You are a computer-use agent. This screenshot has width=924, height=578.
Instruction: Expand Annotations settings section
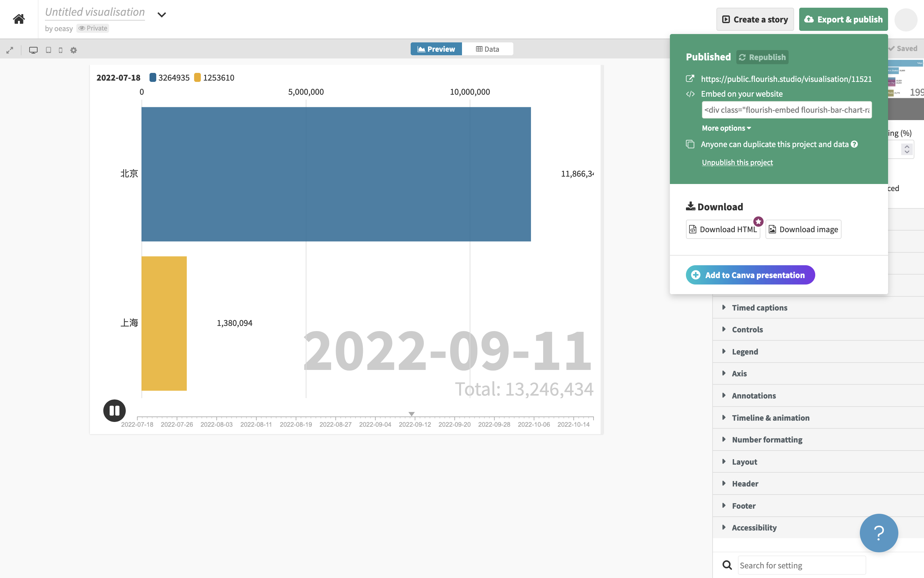coord(818,396)
